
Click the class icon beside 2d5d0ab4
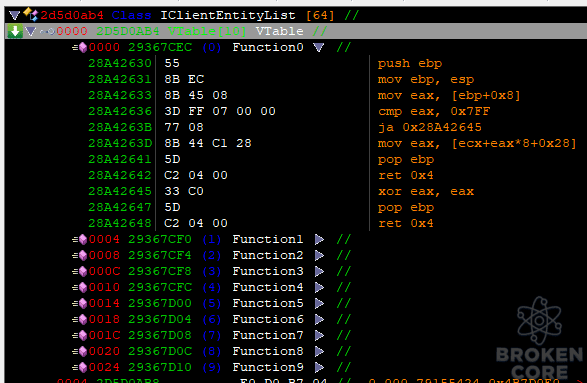click(x=31, y=14)
